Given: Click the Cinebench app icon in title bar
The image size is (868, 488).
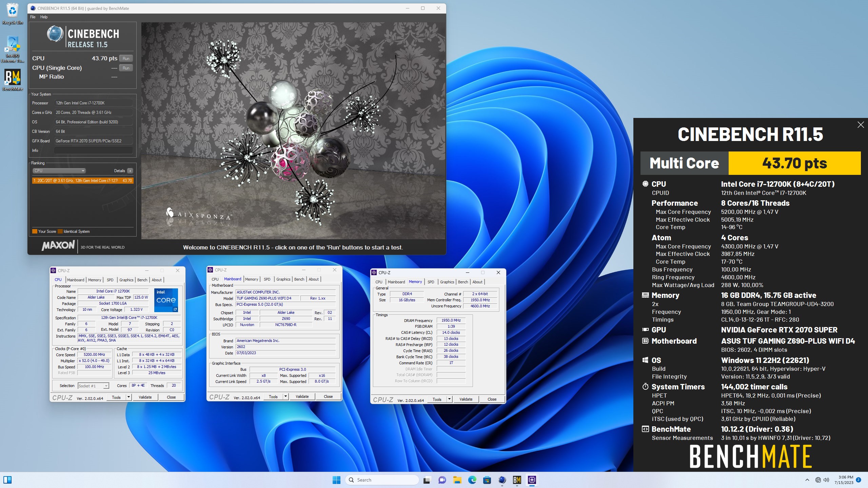Looking at the screenshot, I should point(33,8).
